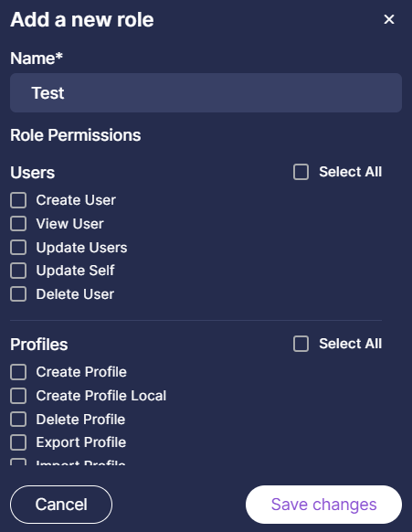Click the Cancel button
This screenshot has width=412, height=532.
pos(61,505)
